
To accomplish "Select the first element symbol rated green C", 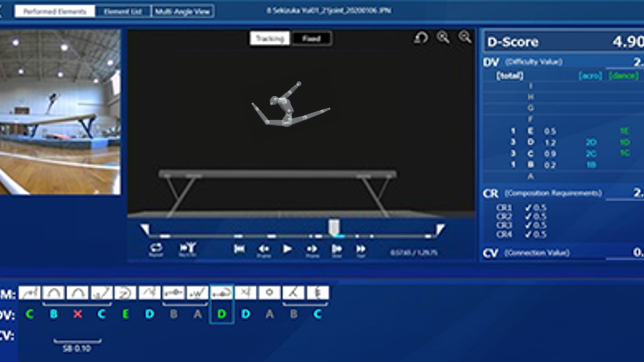I will pyautogui.click(x=30, y=293).
